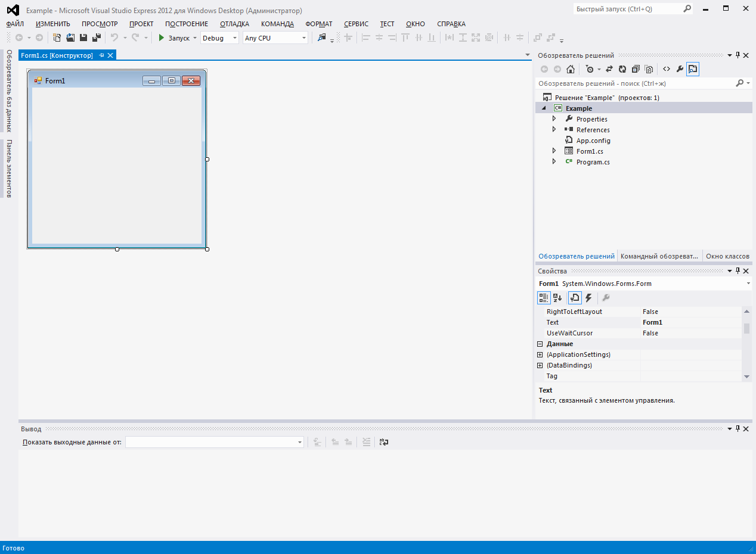Viewport: 756px width, 554px height.
Task: Toggle the Preview Selected Items icon
Action: coord(693,69)
